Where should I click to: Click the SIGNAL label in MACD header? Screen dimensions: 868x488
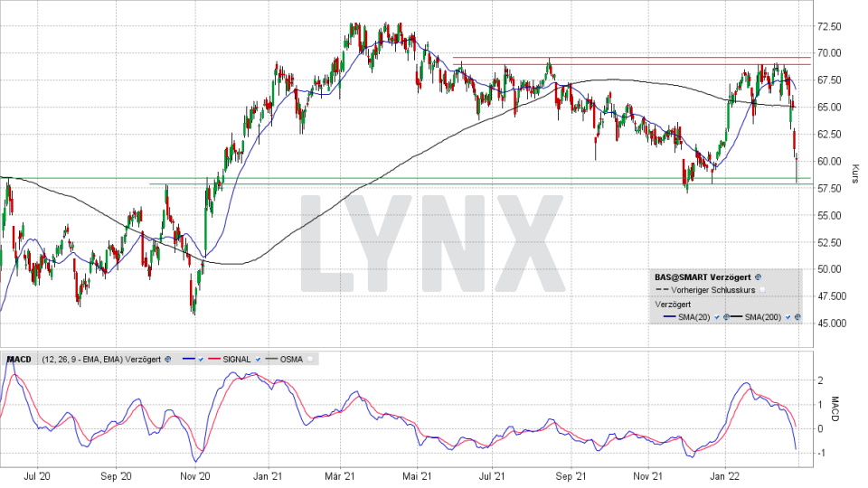click(237, 360)
